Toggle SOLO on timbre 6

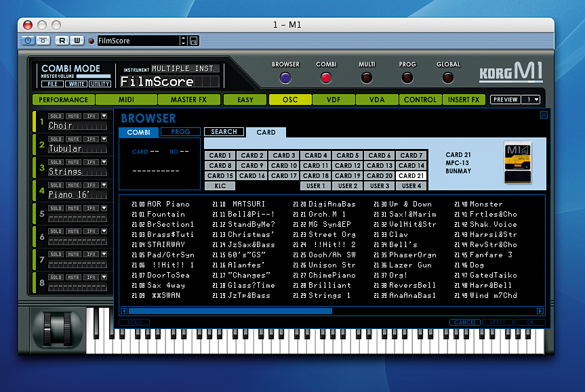coord(56,232)
